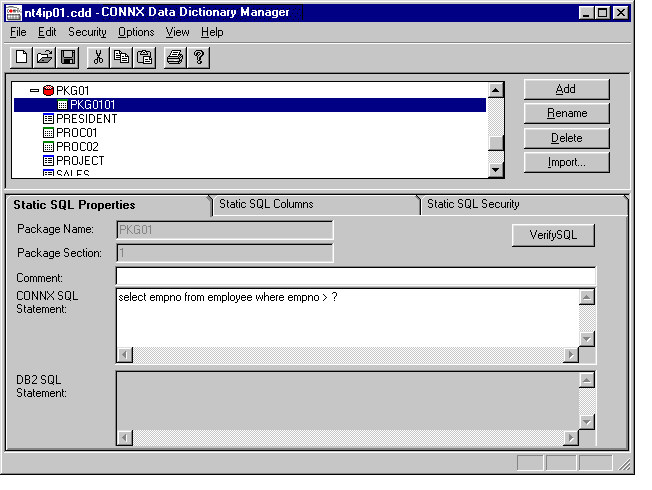Click the Paste clipboard toolbar icon

[x=144, y=57]
